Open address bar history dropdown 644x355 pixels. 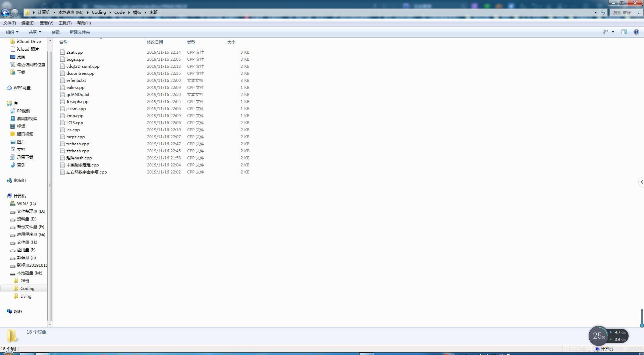pyautogui.click(x=595, y=12)
